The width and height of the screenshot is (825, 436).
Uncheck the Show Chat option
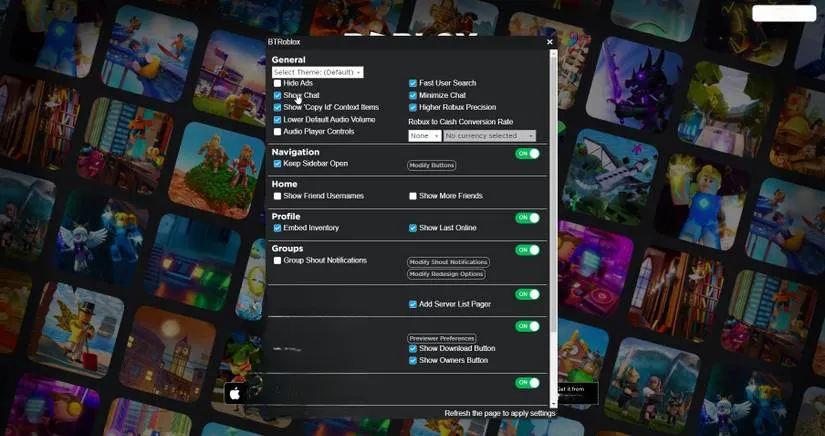click(x=278, y=96)
